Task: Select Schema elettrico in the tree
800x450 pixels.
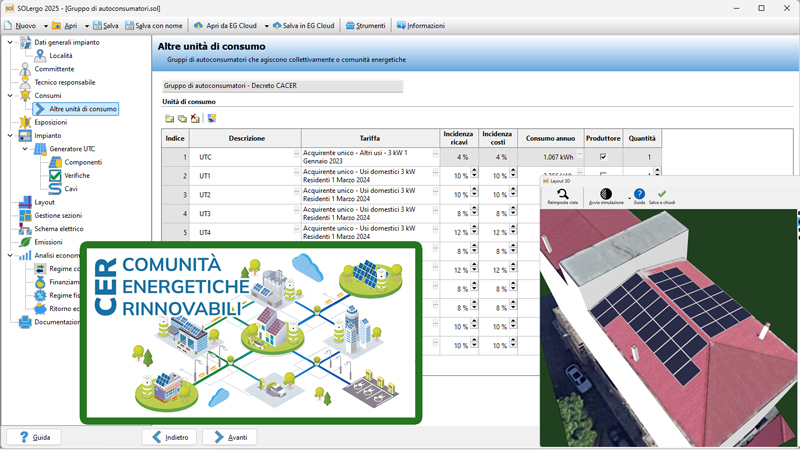Action: coord(58,229)
